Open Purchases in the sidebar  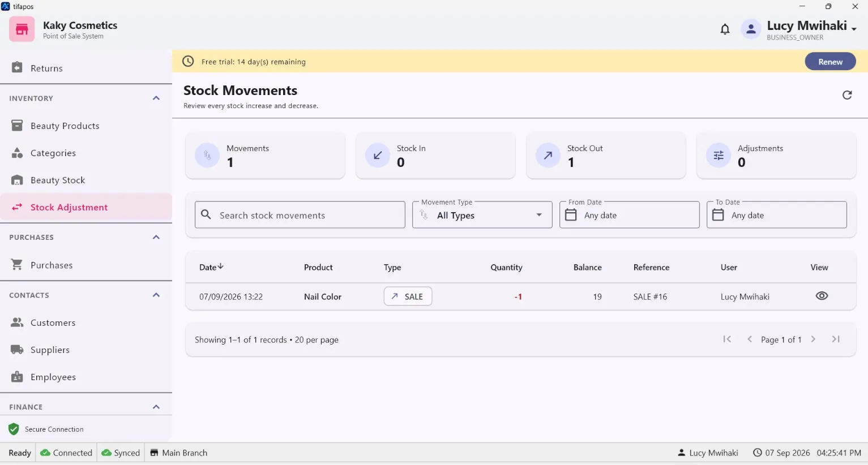[x=86, y=265]
